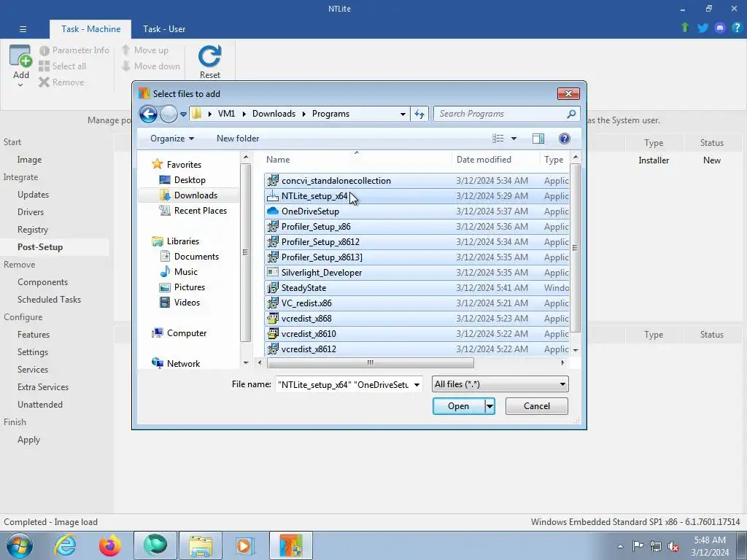747x560 pixels.
Task: Open the Drivers page in sidebar
Action: [x=31, y=212]
